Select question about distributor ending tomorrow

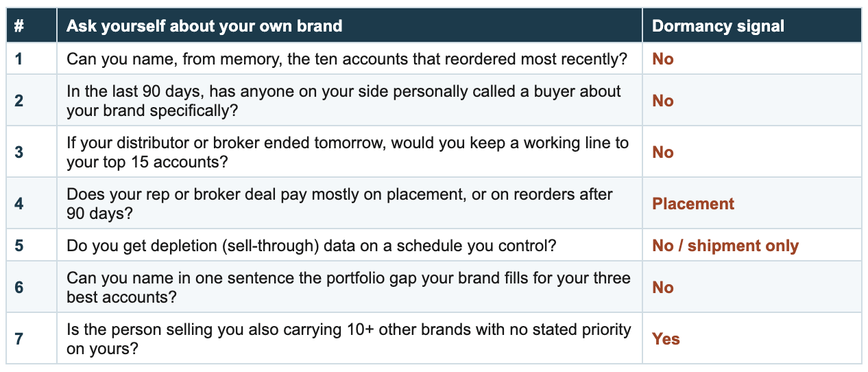click(348, 152)
